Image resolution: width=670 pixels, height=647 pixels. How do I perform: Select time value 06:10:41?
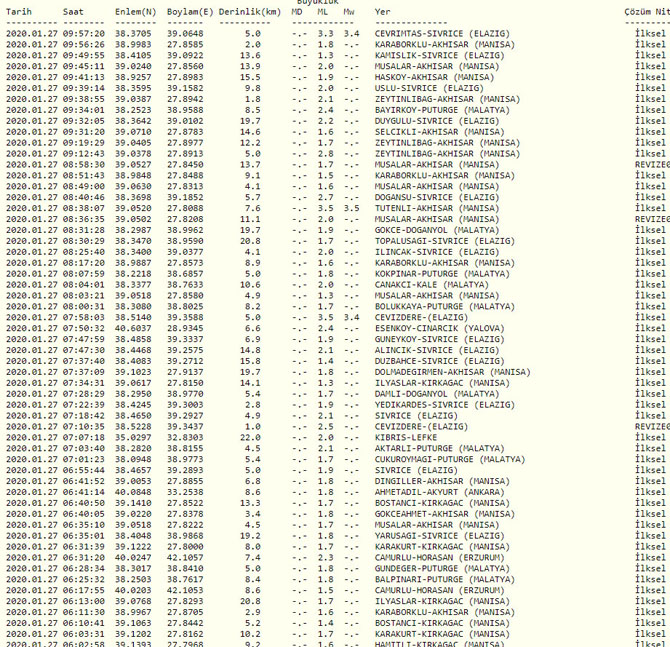(84, 623)
